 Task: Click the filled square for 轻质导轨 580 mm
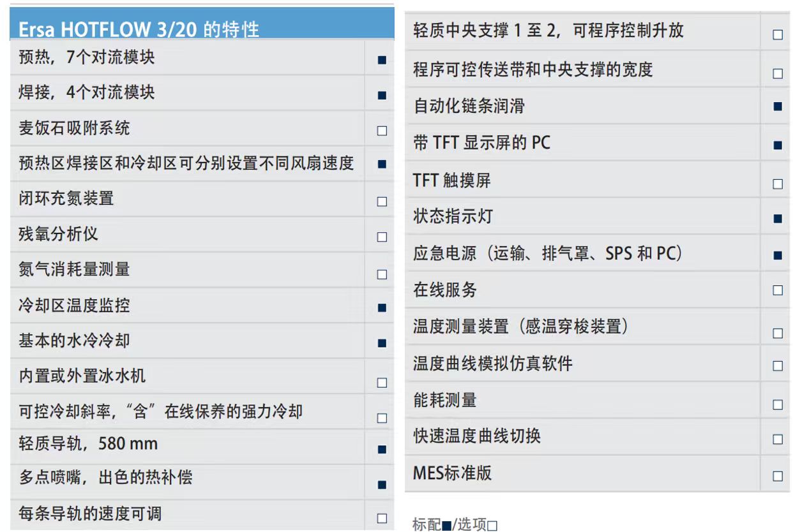382,449
